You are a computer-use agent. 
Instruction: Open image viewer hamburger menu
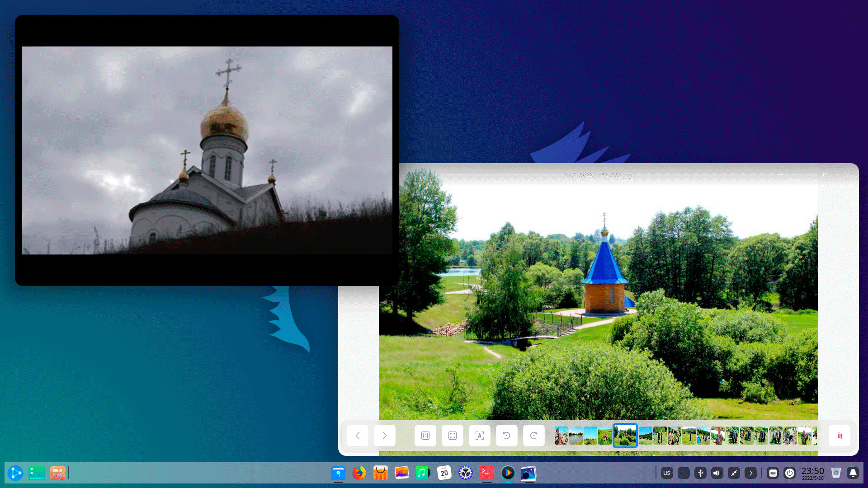click(780, 175)
